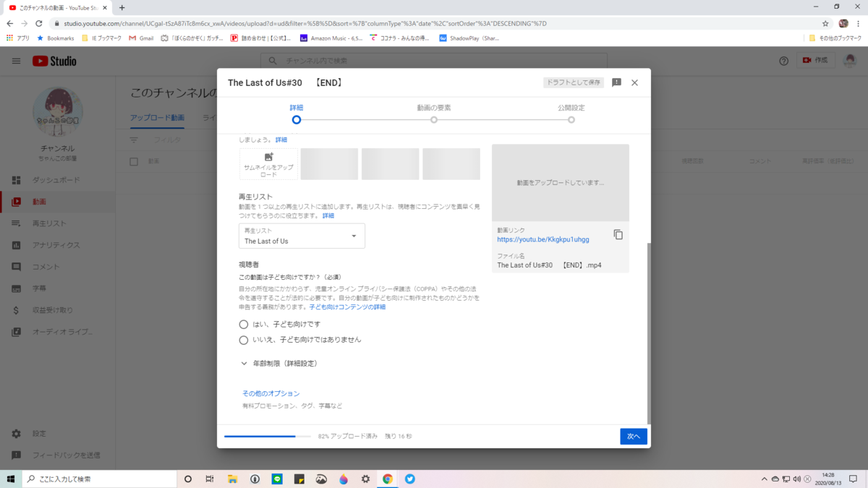Go to the 公開設定 step
This screenshot has width=868, height=488.
click(571, 114)
